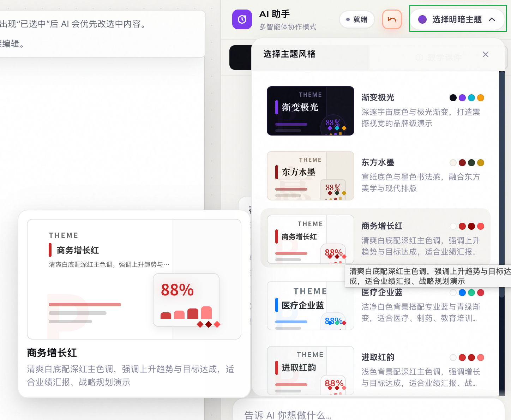Image resolution: width=511 pixels, height=420 pixels.
Task: Click the 进取红韵 theme title
Action: [378, 357]
